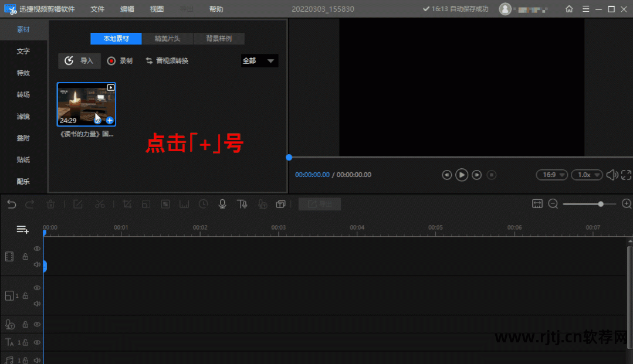This screenshot has height=364, width=633.
Task: Undo the last edit in timeline toolbar
Action: coord(12,204)
